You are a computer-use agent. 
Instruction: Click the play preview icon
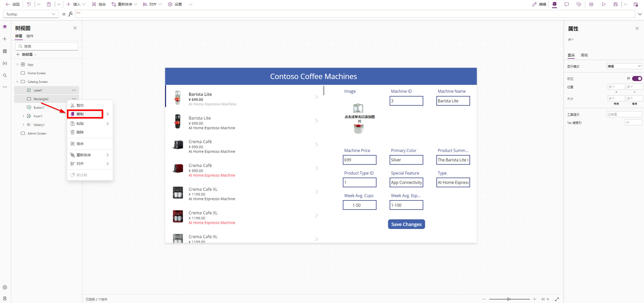[x=603, y=4]
